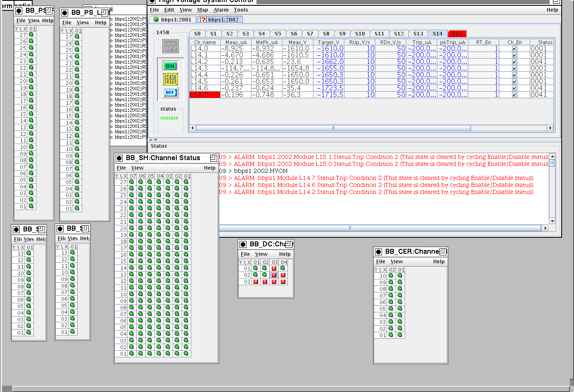
Task: Click green LED row 27 in BB_PS_L window
Action: click(77, 37)
